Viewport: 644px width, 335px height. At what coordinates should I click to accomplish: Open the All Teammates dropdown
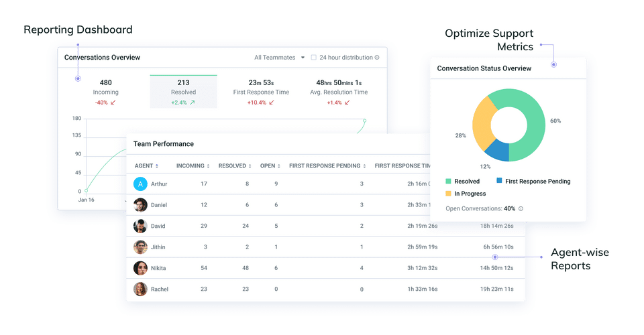[279, 58]
